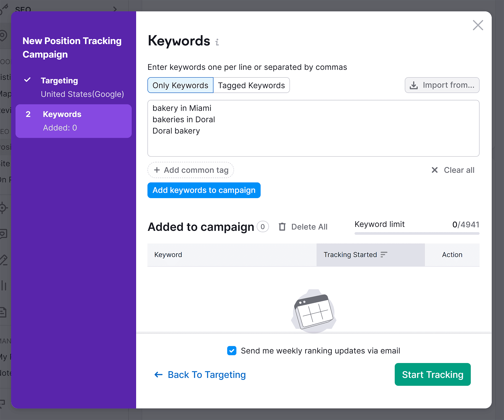
Task: Select the Only Keywords tab
Action: [x=180, y=85]
